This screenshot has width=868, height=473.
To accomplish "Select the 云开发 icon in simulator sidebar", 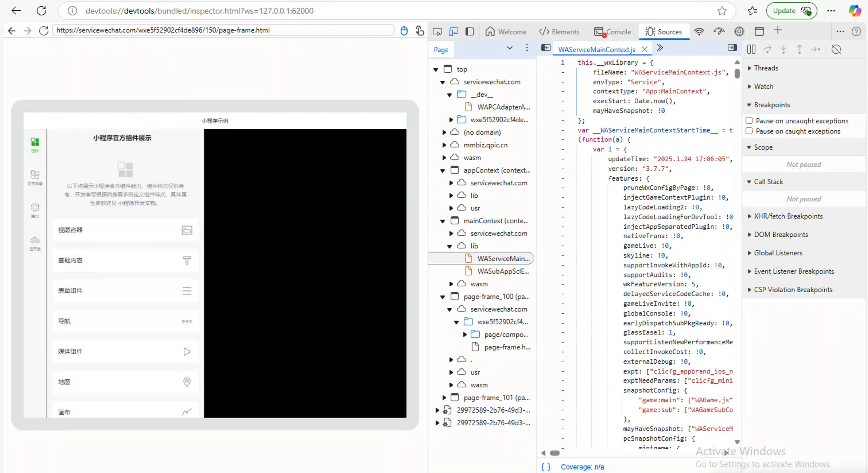I will point(35,243).
